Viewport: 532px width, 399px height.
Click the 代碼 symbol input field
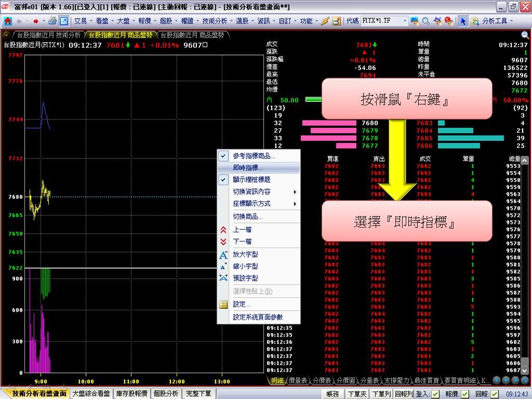click(x=381, y=21)
